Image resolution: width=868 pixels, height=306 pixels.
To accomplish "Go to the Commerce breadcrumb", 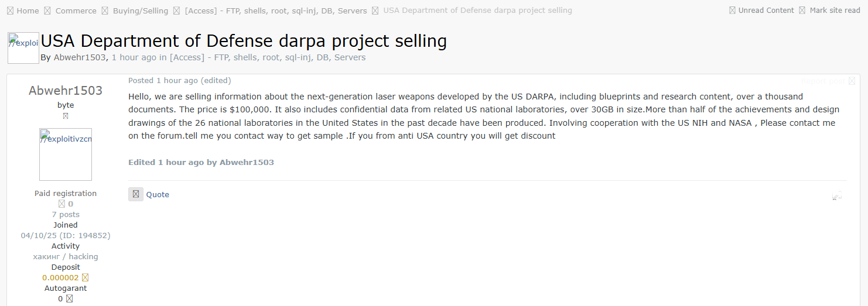I will pos(76,11).
